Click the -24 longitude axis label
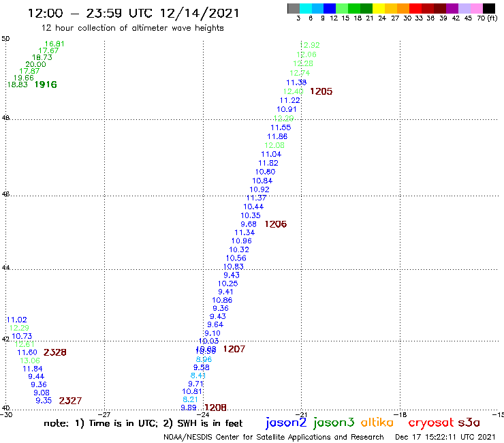 [x=203, y=415]
